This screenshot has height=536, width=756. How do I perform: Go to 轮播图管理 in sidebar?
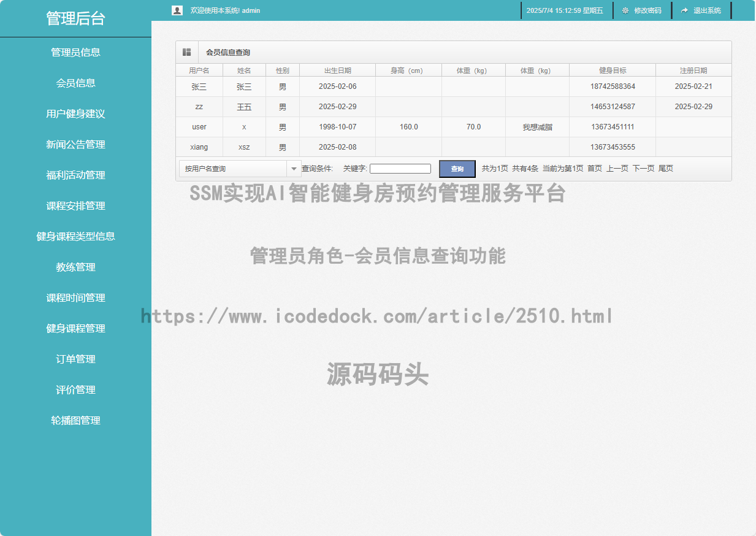pyautogui.click(x=75, y=420)
